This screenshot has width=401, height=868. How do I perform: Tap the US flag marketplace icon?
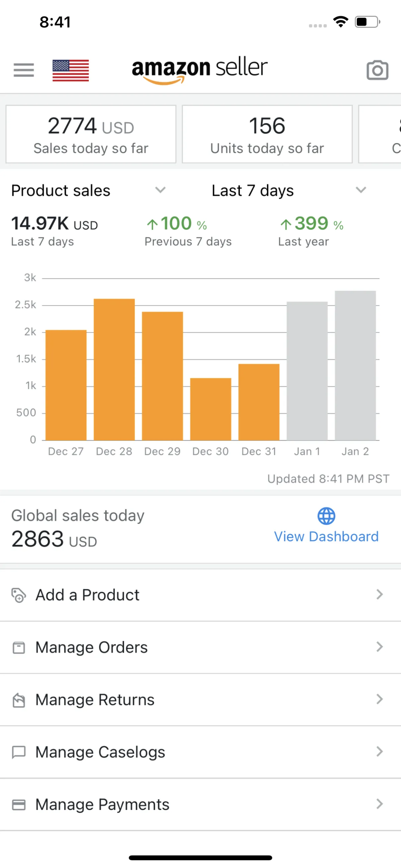coord(71,71)
